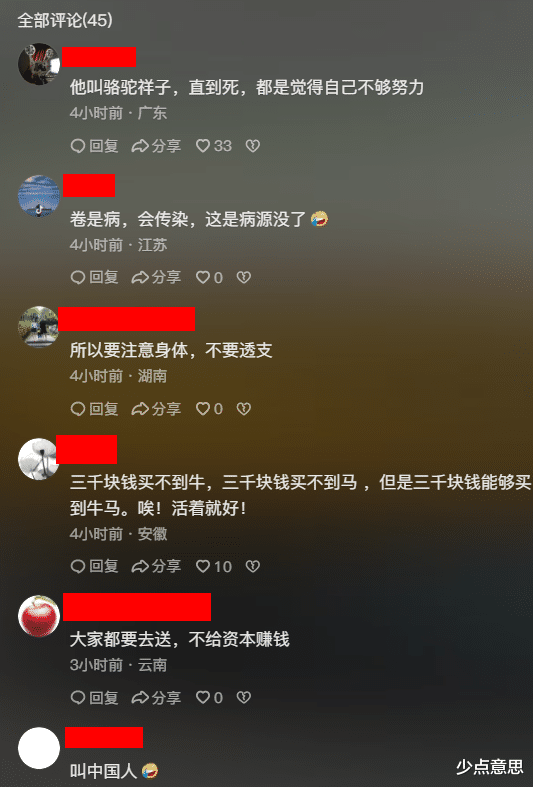The height and width of the screenshot is (787, 533).
Task: Reply to the Hunan comment about 透支
Action: click(x=94, y=409)
